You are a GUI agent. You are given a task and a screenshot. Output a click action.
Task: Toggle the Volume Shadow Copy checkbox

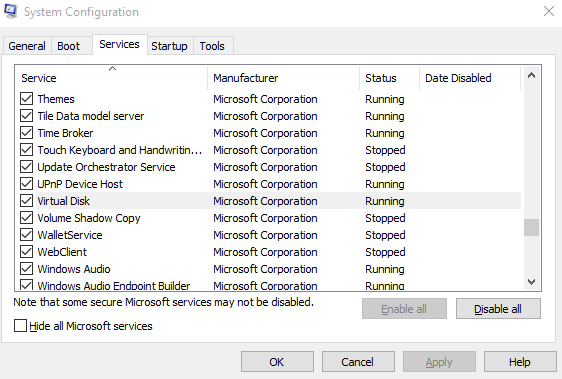pos(27,218)
